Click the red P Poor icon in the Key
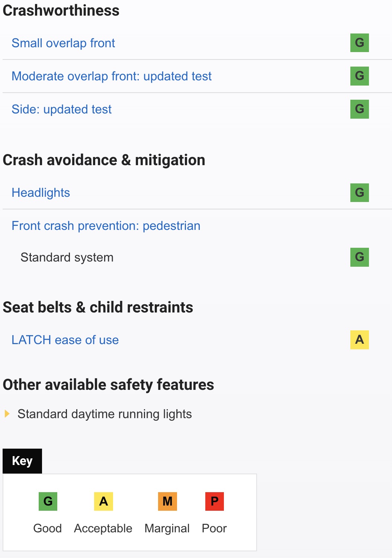This screenshot has height=558, width=392. coord(214,501)
